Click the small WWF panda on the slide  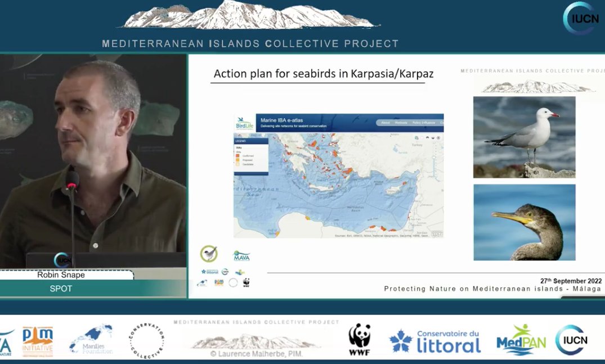246,282
